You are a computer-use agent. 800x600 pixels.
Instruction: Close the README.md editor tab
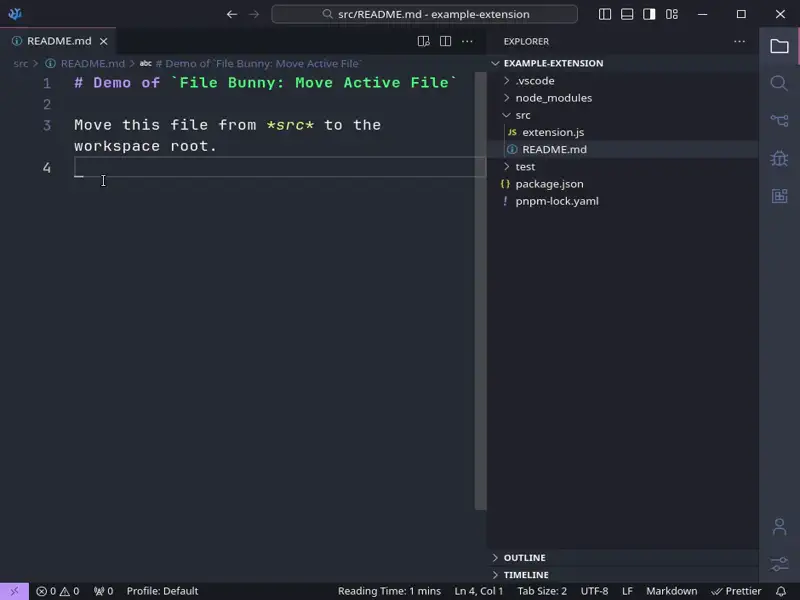click(104, 41)
